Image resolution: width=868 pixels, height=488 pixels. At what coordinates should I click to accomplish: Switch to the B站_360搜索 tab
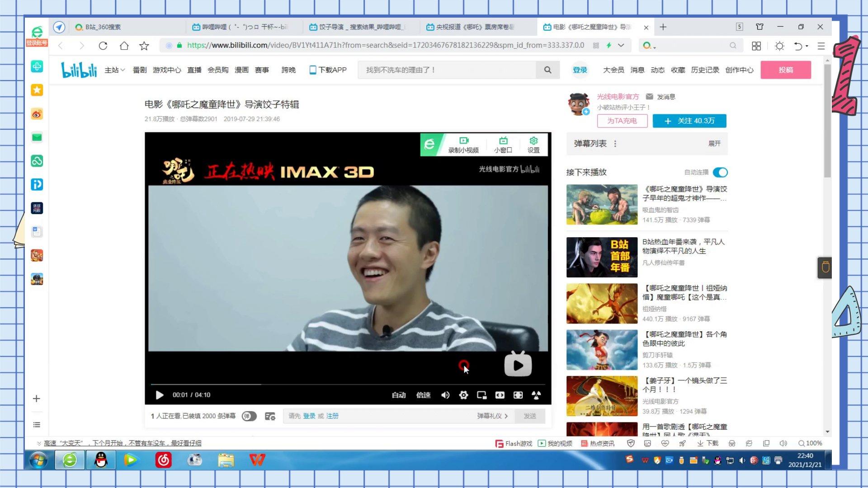(x=103, y=27)
